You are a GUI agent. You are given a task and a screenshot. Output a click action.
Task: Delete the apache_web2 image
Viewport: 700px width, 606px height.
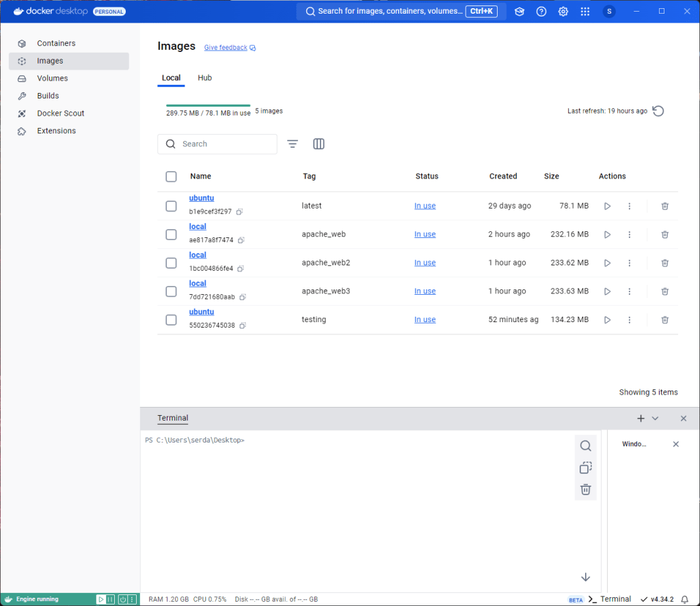point(664,263)
